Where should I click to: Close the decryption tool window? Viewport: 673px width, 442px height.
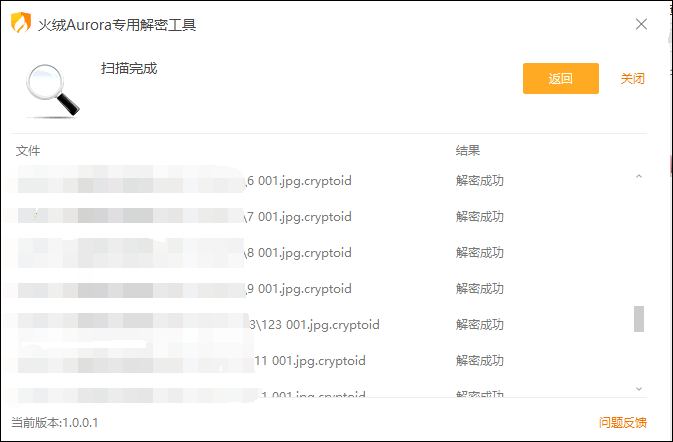click(642, 24)
